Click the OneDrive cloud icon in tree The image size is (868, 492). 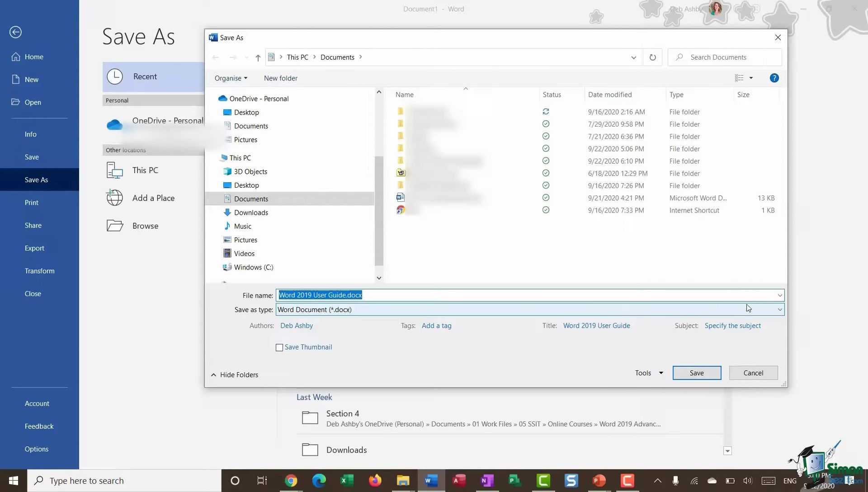pos(222,99)
